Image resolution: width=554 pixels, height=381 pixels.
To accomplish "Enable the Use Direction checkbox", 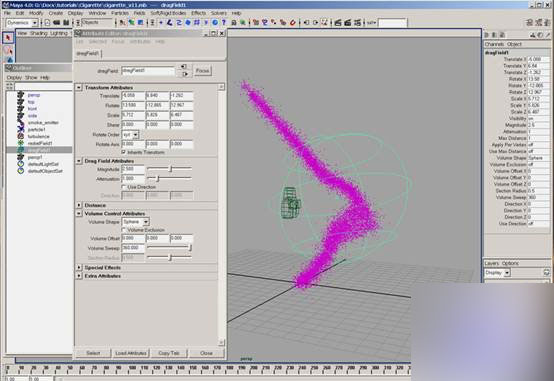I will (124, 187).
